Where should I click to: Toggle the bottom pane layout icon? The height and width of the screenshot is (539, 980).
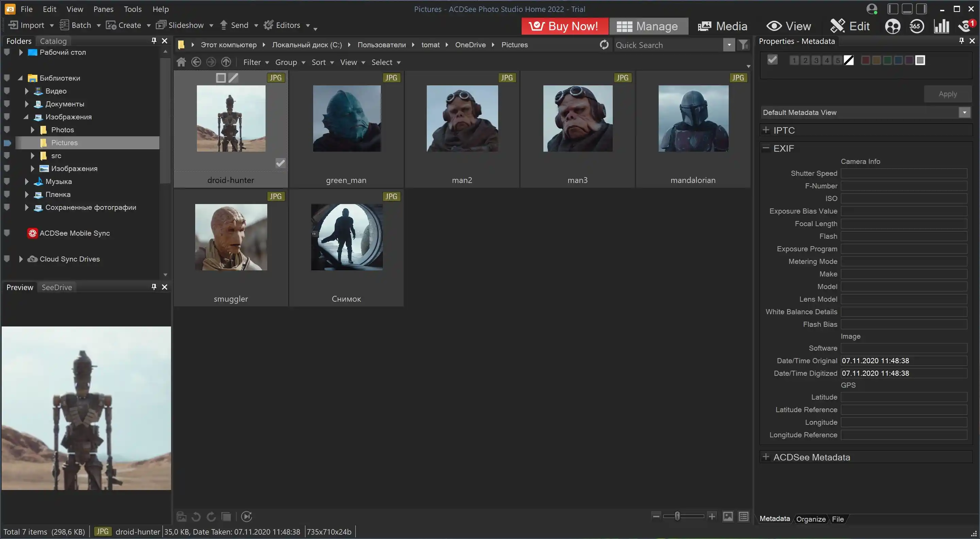click(907, 9)
